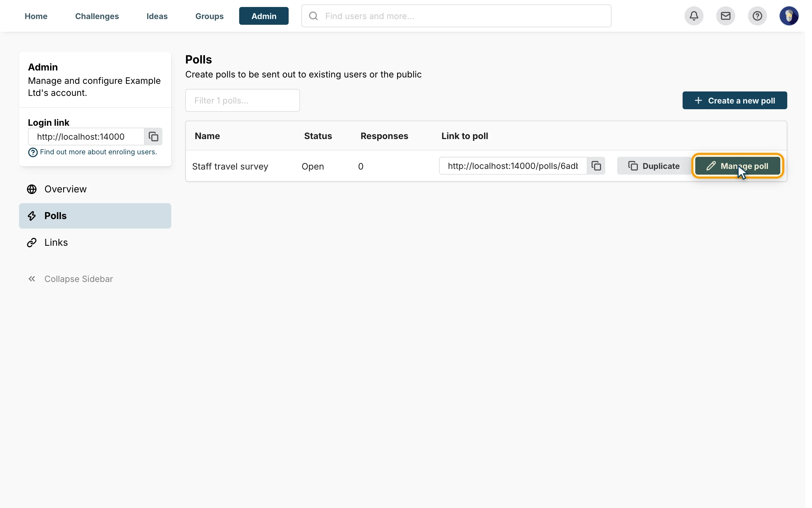The width and height of the screenshot is (812, 508).
Task: Click the Name column header
Action: pos(207,136)
